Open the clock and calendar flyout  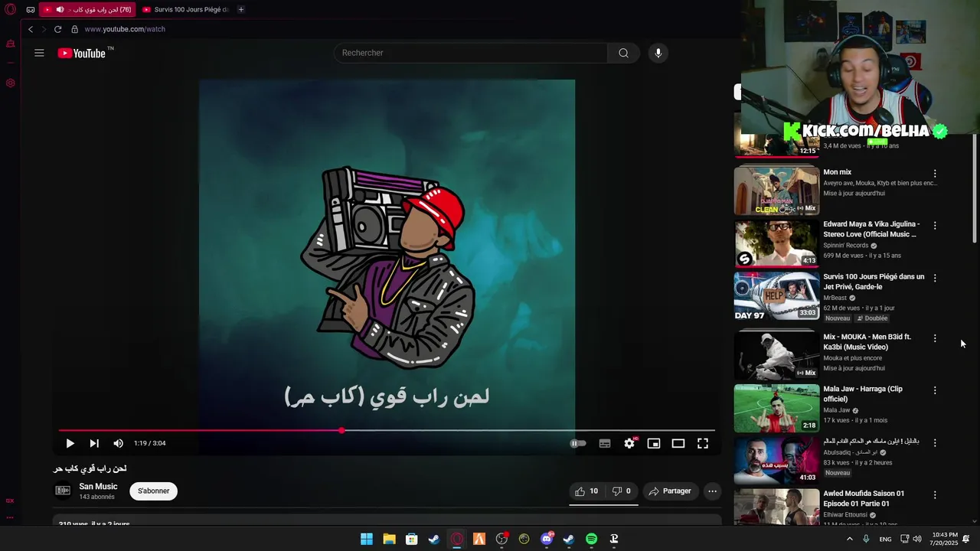(945, 539)
